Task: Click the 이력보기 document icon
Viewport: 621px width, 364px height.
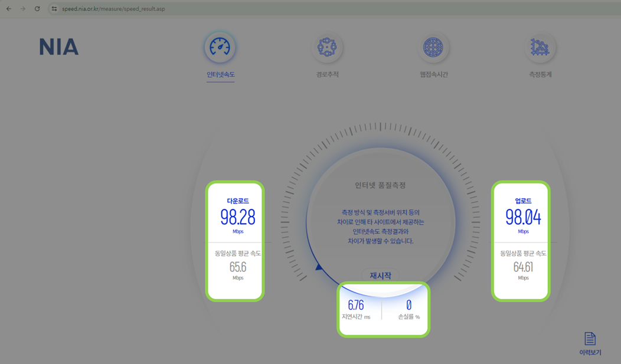Action: pos(590,339)
